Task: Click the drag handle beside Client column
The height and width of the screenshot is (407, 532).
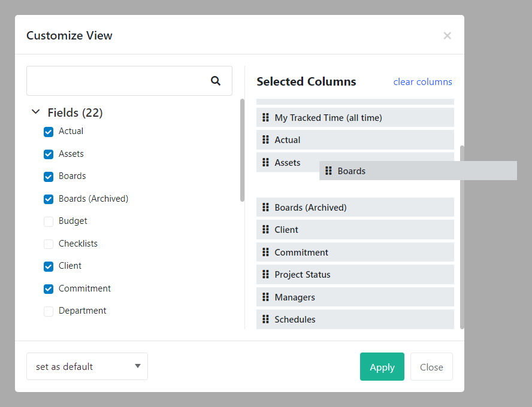Action: pos(266,229)
